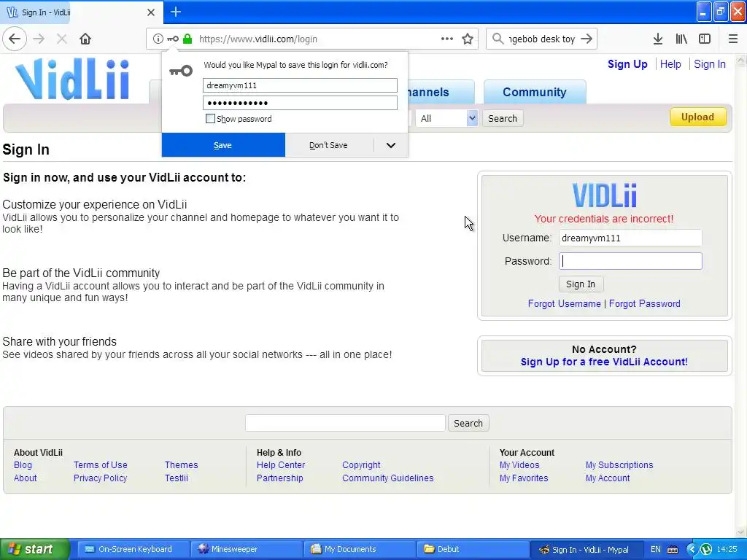The width and height of the screenshot is (747, 560).
Task: Click the forward navigation arrow
Action: pyautogui.click(x=39, y=39)
